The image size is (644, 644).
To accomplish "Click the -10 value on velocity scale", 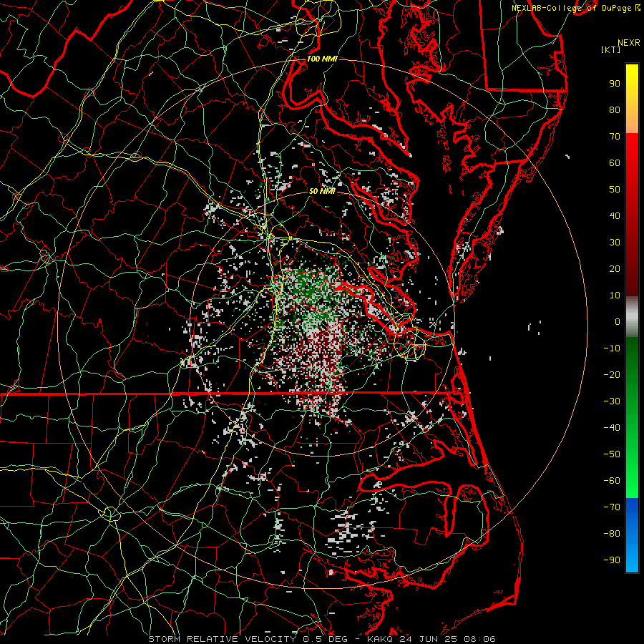I will [x=612, y=348].
